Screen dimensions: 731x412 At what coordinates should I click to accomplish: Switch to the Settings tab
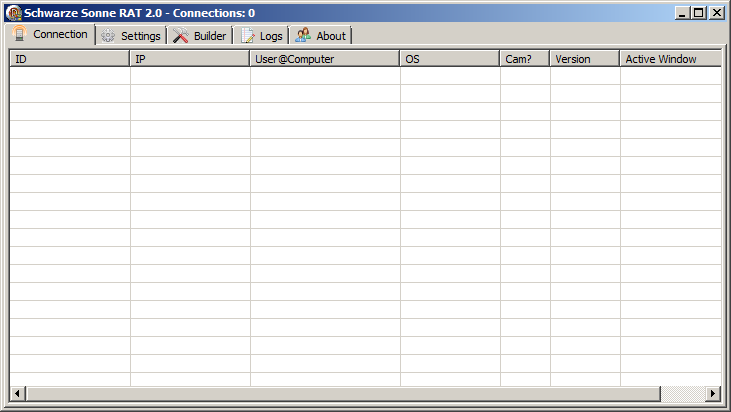(131, 36)
